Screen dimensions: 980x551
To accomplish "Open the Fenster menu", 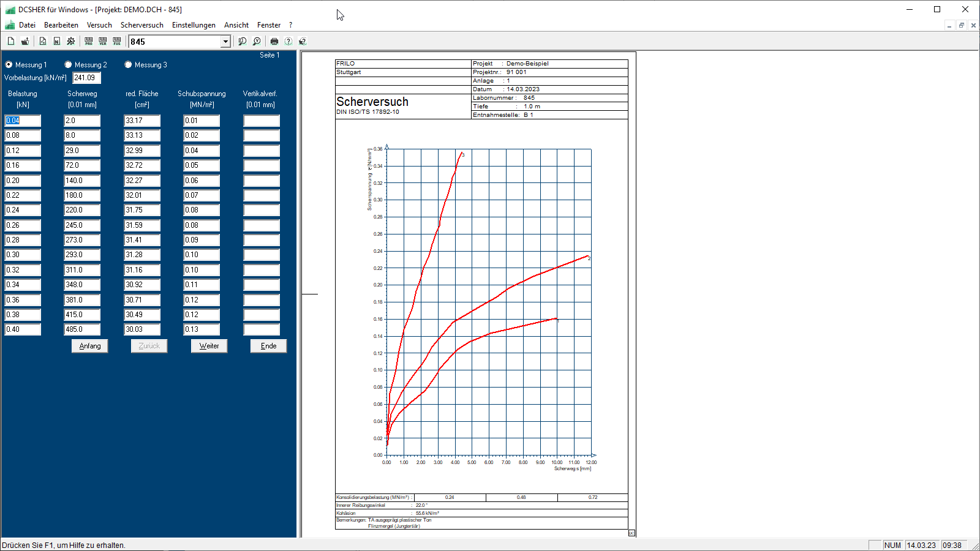I will click(x=269, y=25).
